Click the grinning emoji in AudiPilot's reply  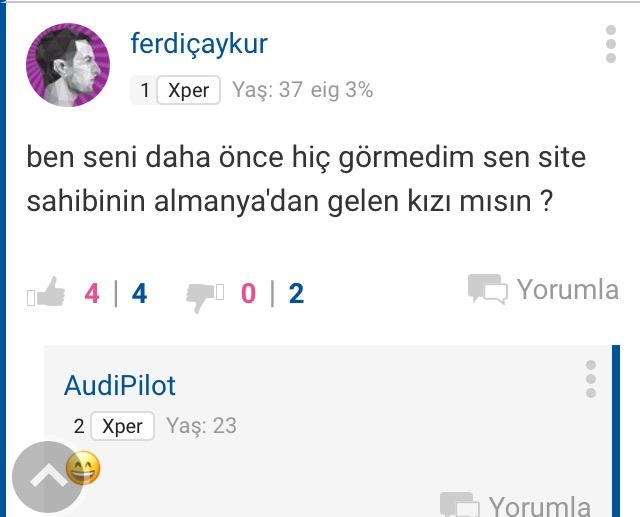83,468
